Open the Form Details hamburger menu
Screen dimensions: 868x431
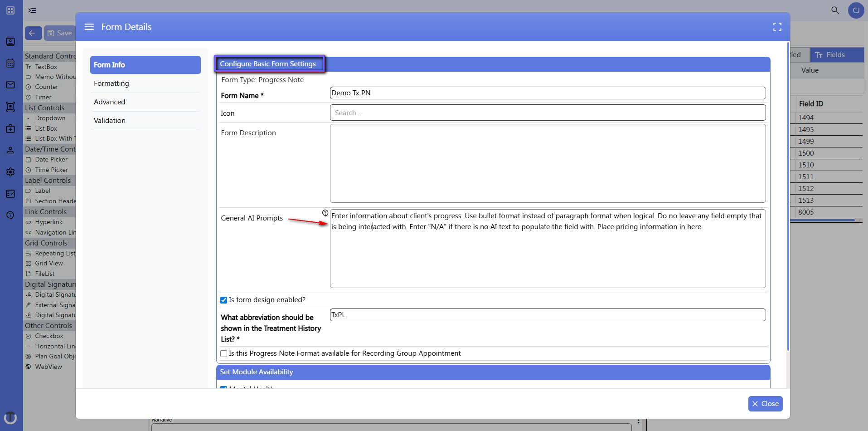click(x=89, y=27)
